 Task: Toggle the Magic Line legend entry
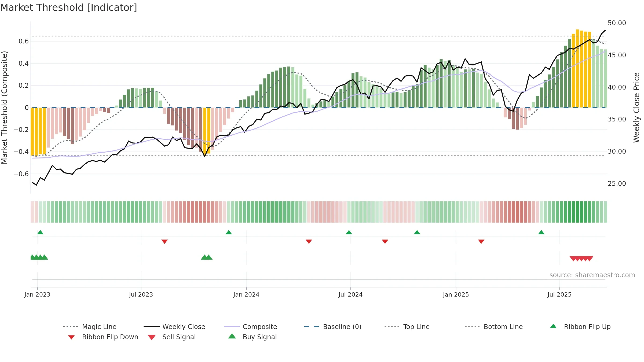click(90, 327)
